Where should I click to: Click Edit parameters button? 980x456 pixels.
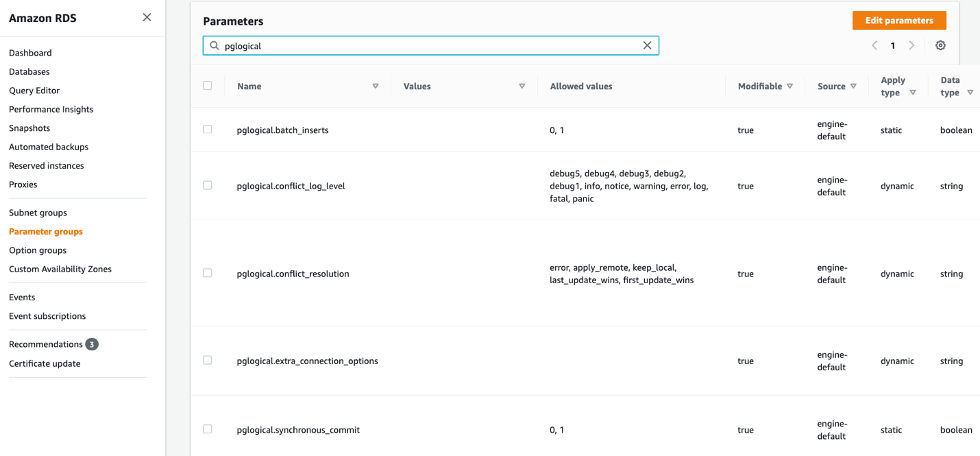click(x=898, y=21)
